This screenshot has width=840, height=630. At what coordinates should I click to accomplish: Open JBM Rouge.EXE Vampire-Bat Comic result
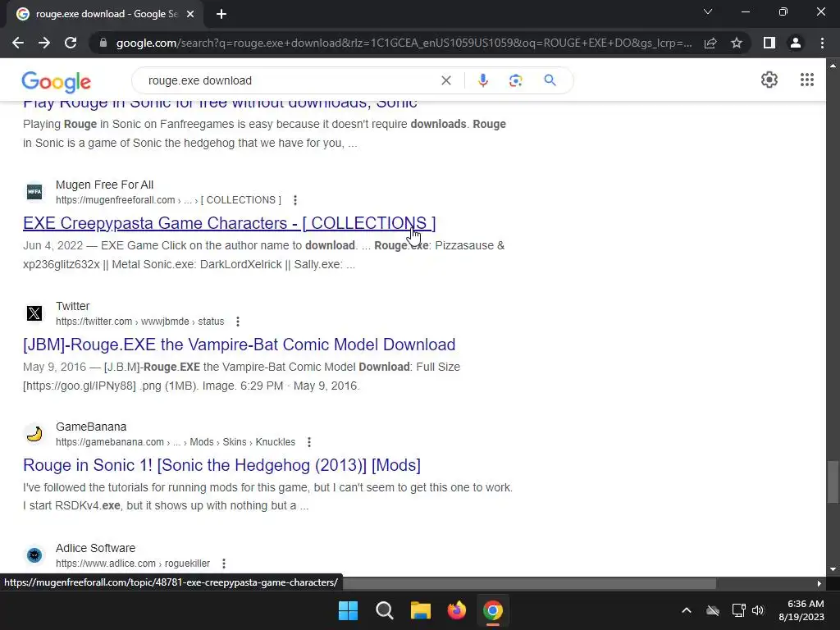(x=239, y=345)
